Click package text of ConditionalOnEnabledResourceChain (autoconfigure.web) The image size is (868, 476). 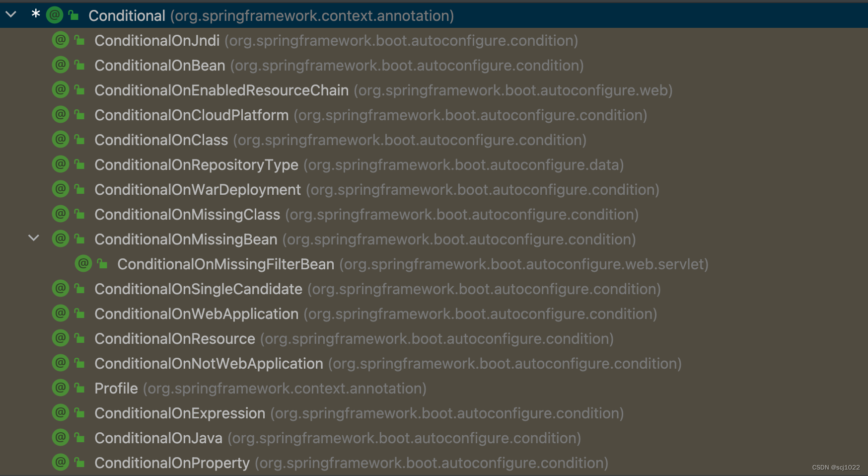[513, 90]
